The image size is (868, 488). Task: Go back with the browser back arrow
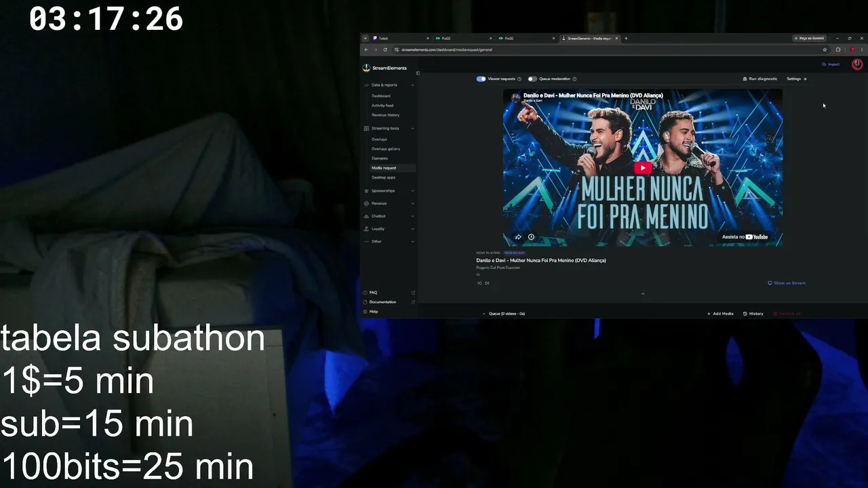click(366, 49)
